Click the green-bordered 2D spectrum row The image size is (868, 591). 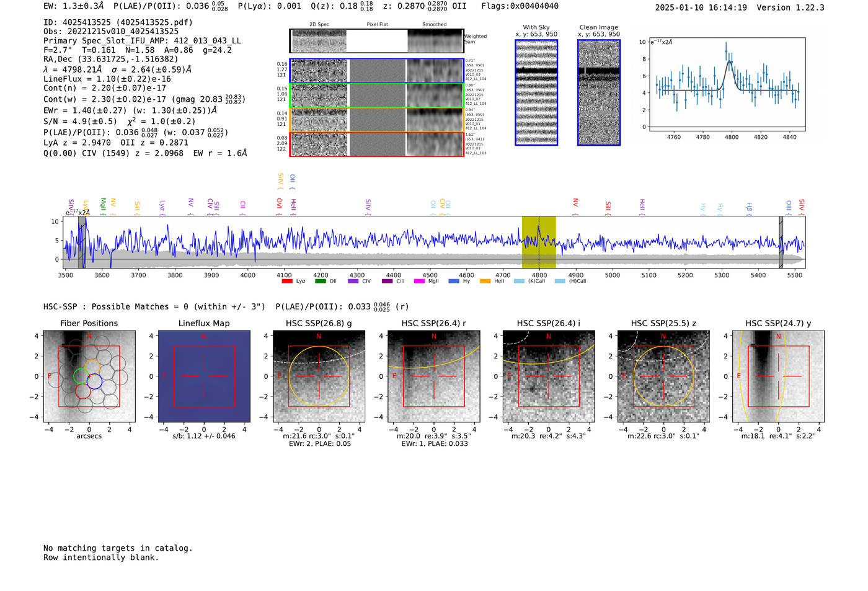tap(377, 96)
